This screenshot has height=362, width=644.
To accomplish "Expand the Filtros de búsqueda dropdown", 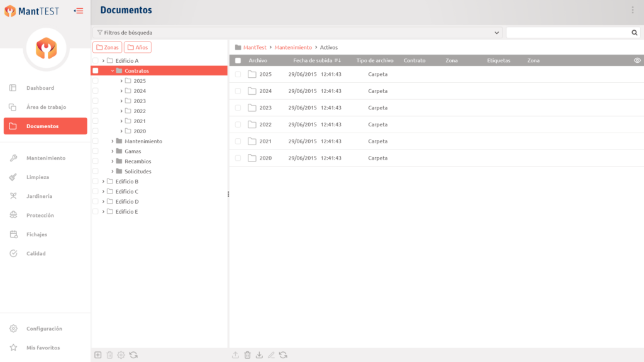I will pos(497,33).
